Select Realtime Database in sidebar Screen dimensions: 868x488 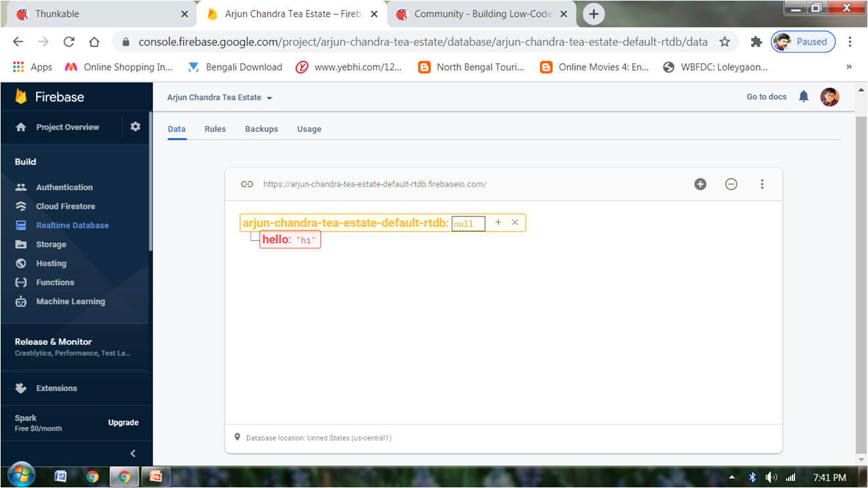click(x=72, y=225)
